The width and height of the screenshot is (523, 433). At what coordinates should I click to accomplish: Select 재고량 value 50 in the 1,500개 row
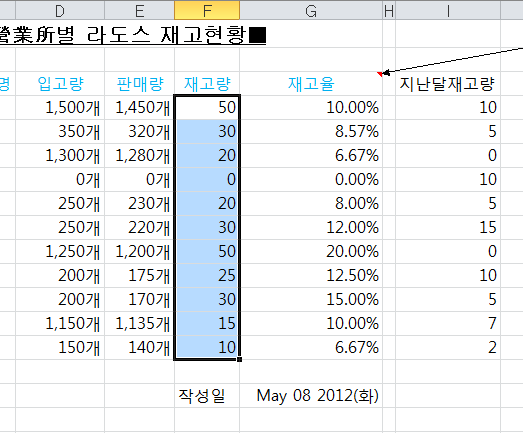(x=207, y=107)
